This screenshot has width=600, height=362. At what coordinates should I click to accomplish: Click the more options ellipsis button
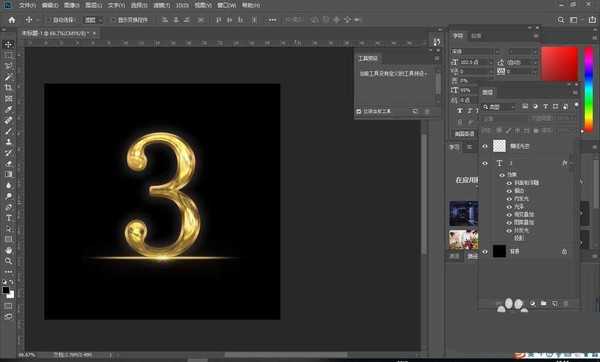(272, 20)
